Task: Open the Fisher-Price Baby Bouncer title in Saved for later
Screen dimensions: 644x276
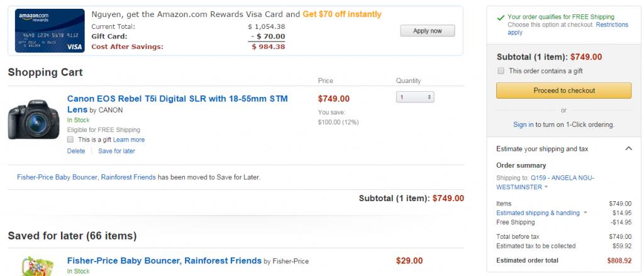Action: tap(164, 260)
